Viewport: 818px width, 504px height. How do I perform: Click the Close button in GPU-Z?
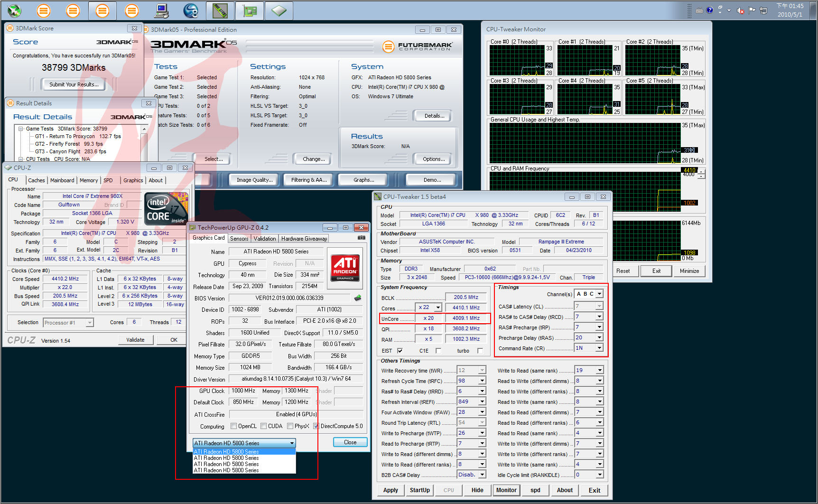pyautogui.click(x=350, y=442)
